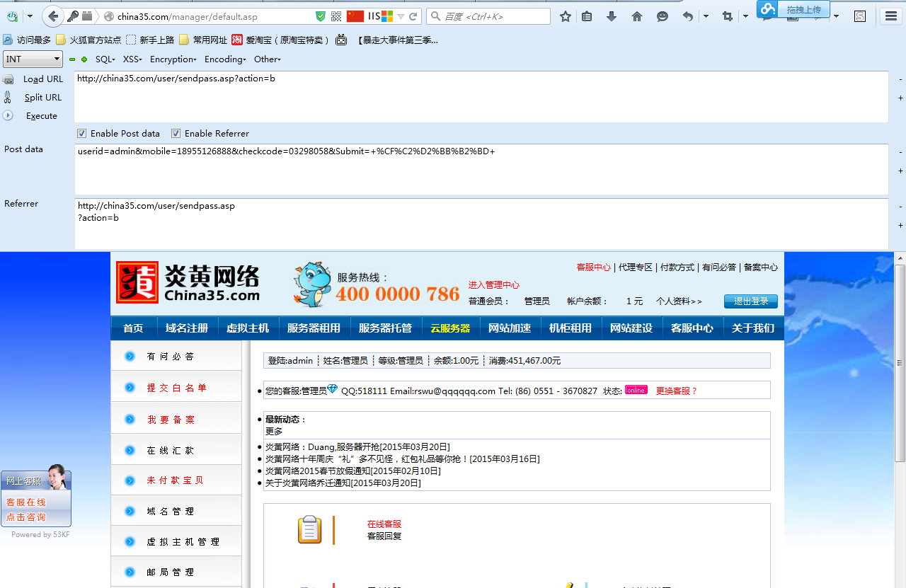Click the developer tools icon at top left
Viewport: 906px width, 588px height.
tap(12, 16)
